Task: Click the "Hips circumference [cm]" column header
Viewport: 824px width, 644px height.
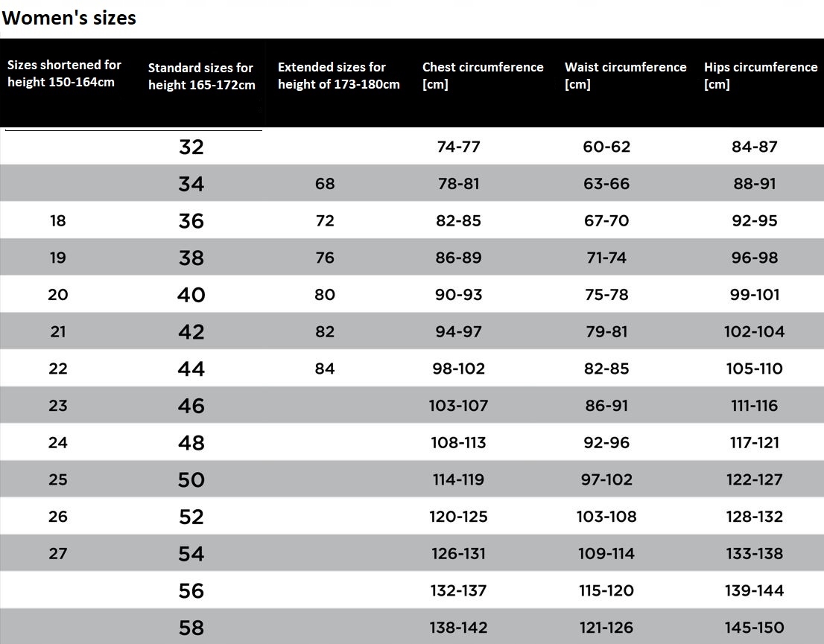Action: tap(760, 75)
